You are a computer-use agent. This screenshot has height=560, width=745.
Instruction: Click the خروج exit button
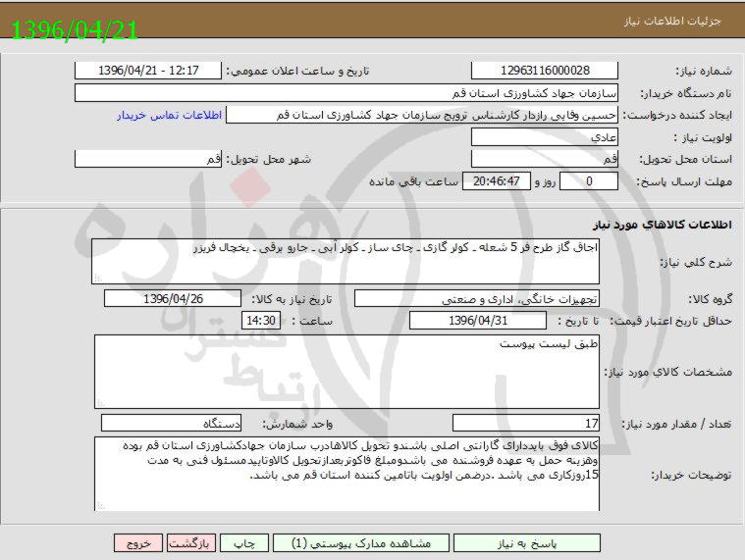pos(138,543)
